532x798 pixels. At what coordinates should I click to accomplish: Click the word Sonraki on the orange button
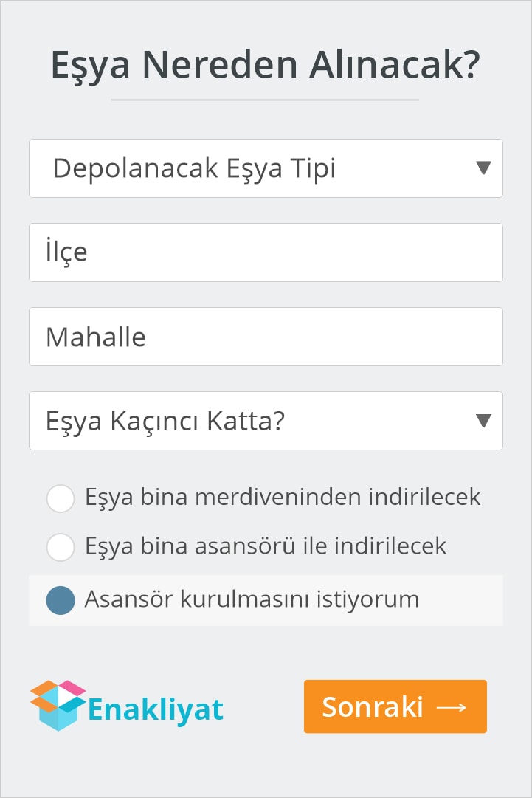[373, 707]
